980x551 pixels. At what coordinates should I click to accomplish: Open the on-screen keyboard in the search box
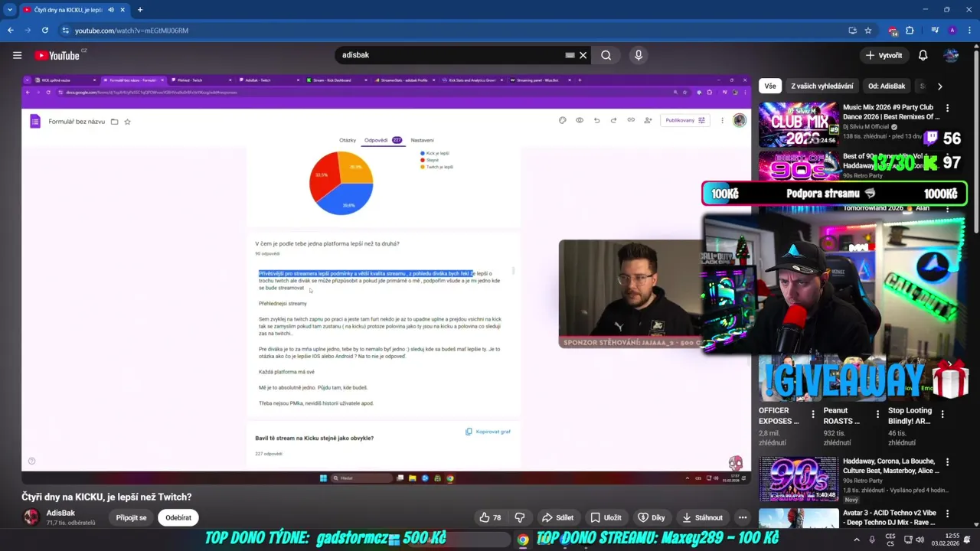[570, 55]
